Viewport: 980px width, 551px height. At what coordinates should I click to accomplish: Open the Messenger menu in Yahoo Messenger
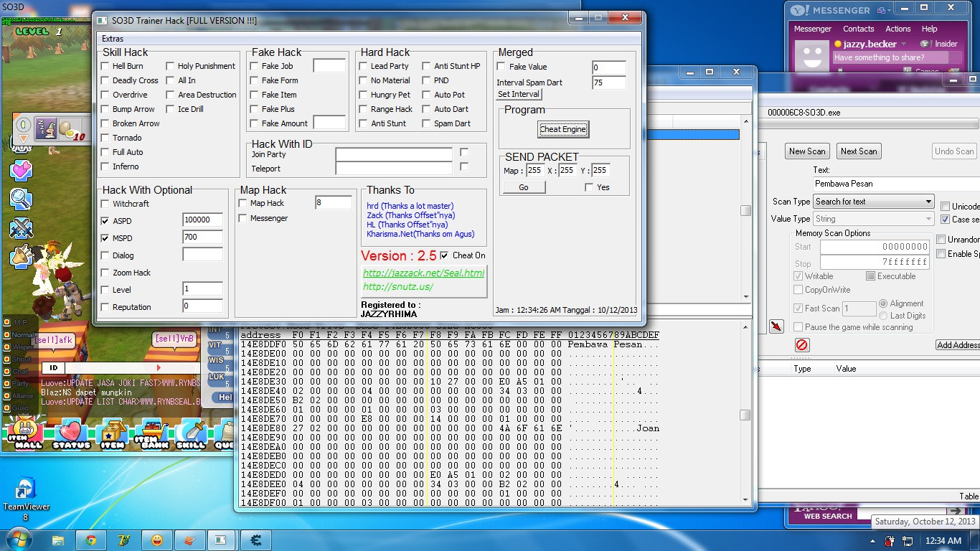point(813,29)
